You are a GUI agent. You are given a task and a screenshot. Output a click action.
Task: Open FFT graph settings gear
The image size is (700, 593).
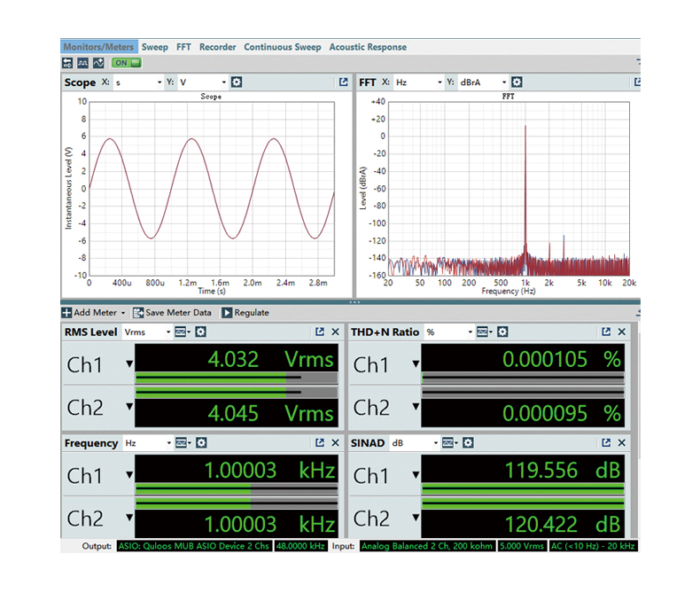517,82
